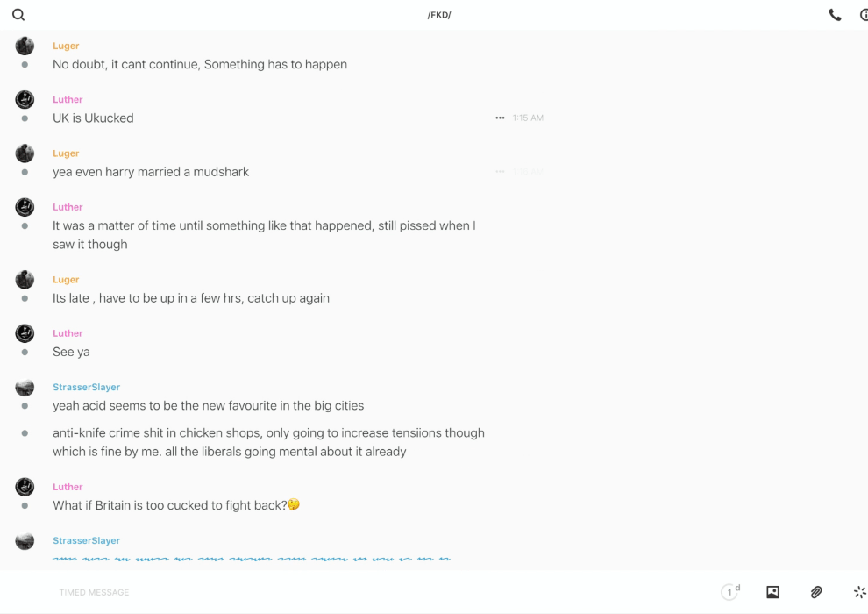Click the thinking emoji in Luther's message
The width and height of the screenshot is (868, 614).
[x=294, y=504]
